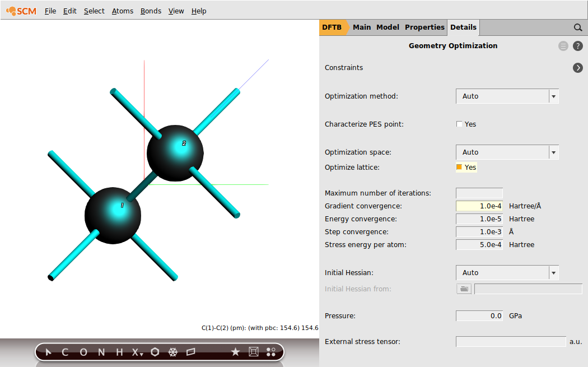The height and width of the screenshot is (367, 588).
Task: Open the File menu
Action: coord(50,11)
